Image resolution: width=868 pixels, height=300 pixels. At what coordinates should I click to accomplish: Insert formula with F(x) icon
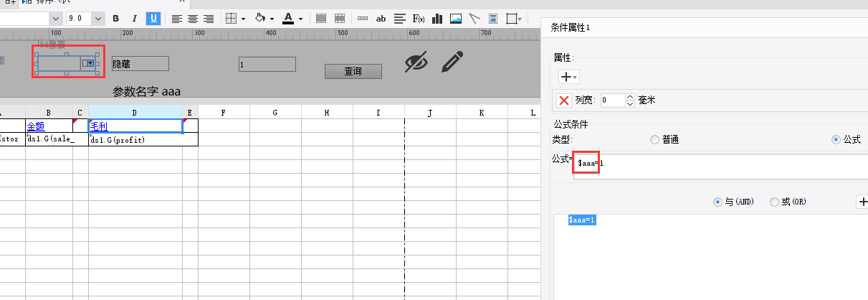point(419,19)
